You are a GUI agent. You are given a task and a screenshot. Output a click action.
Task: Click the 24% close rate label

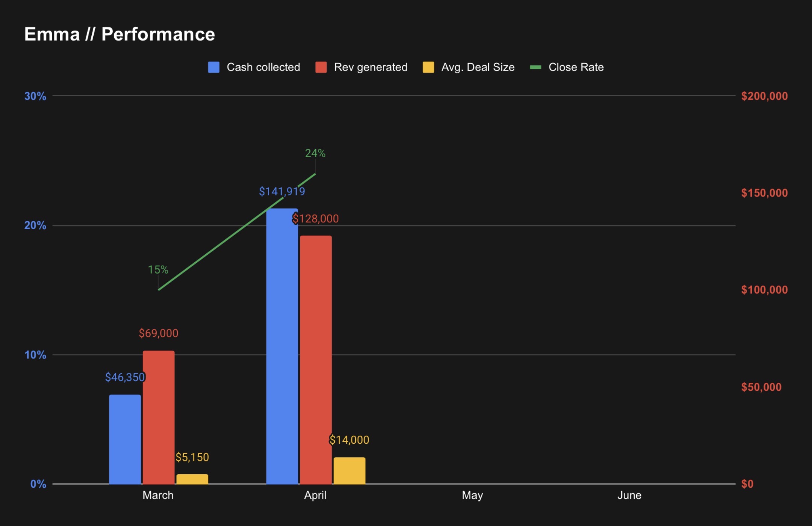click(x=315, y=153)
